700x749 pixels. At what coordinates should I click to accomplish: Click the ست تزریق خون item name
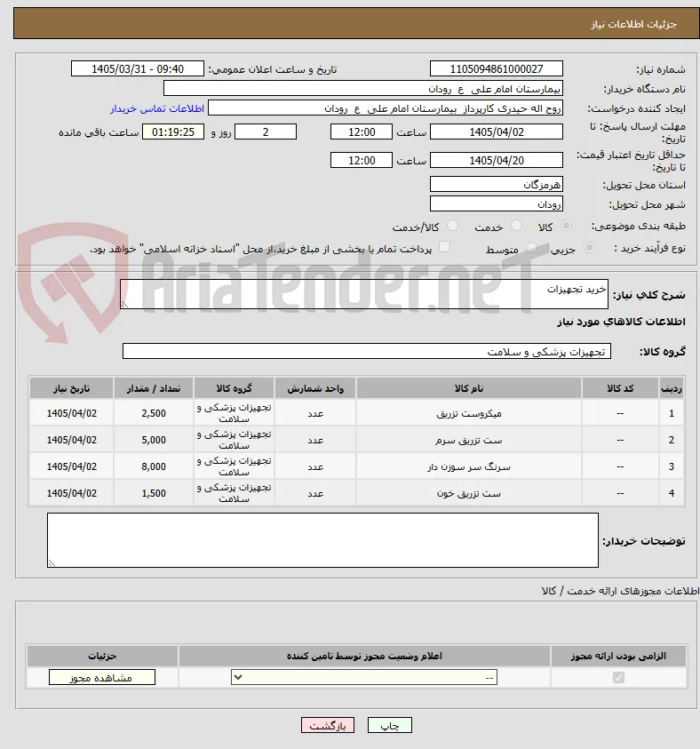[x=469, y=494]
